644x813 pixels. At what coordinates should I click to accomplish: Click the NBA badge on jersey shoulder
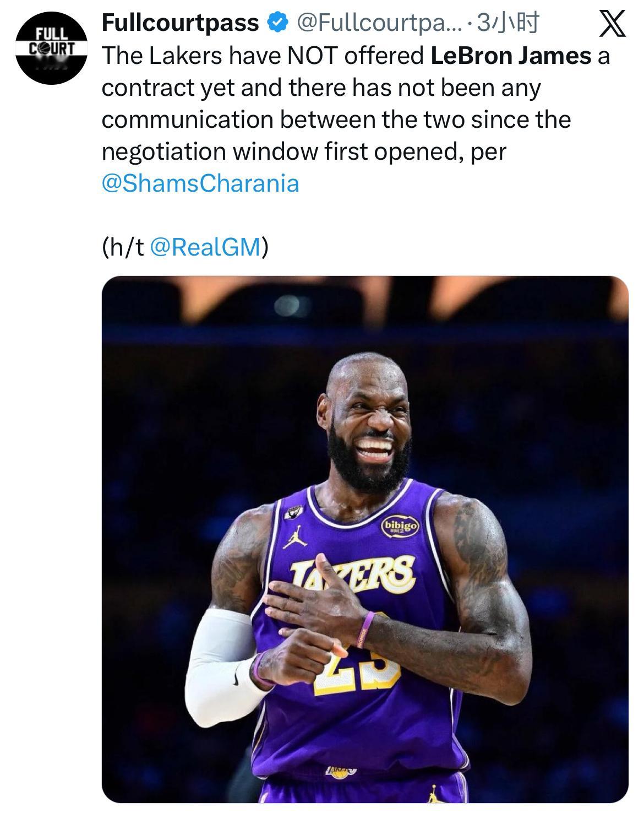(x=292, y=513)
